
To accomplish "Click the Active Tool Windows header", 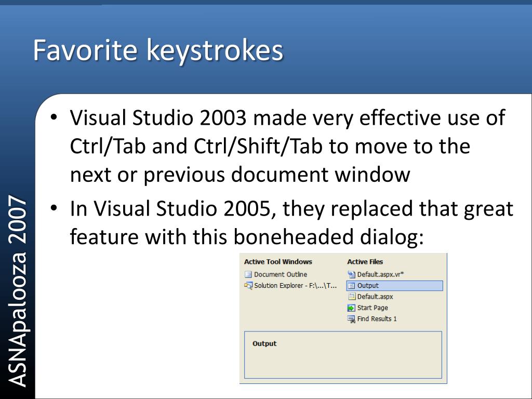I will (278, 262).
